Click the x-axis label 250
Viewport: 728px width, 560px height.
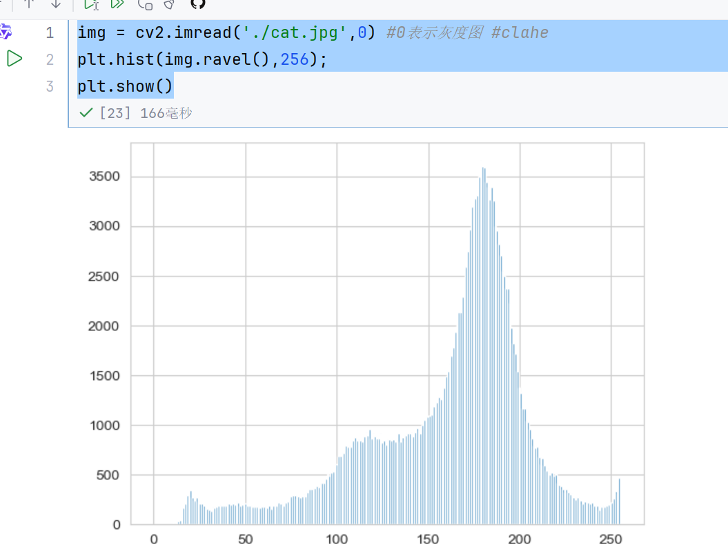[611, 539]
